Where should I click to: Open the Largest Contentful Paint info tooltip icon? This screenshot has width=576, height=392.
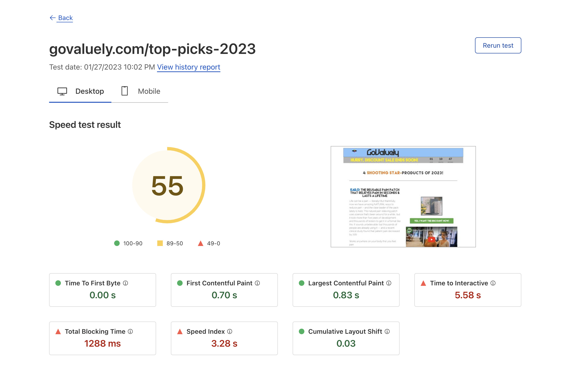pyautogui.click(x=389, y=283)
